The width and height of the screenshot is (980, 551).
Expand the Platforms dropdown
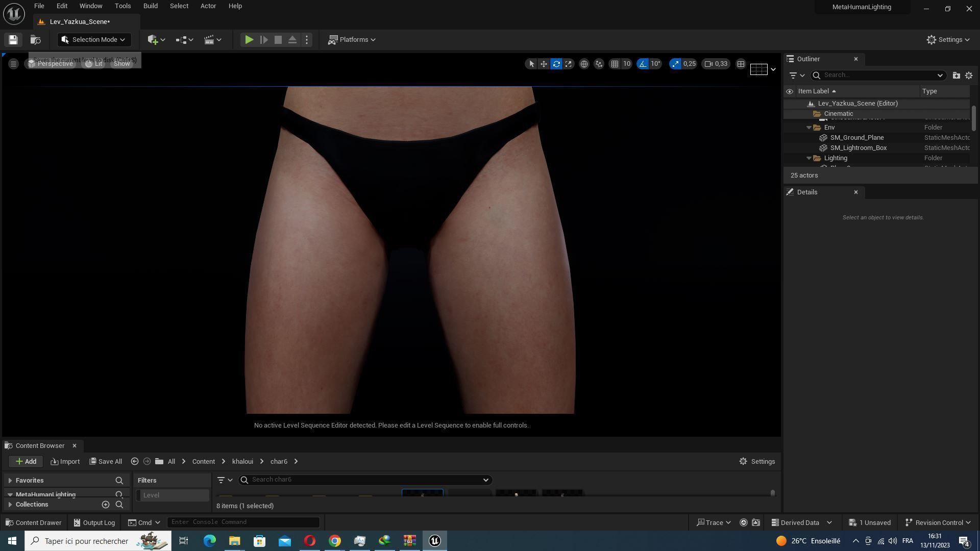(352, 40)
